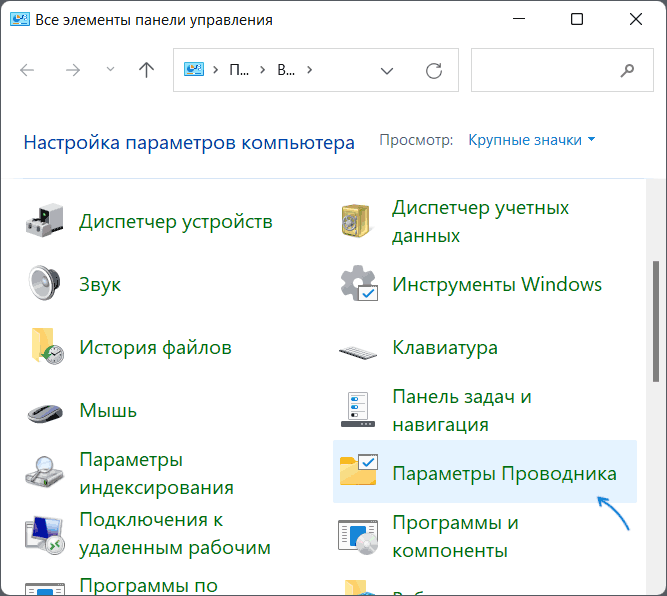The image size is (667, 596).
Task: Click the Taskbar and navigation icon
Action: [x=358, y=410]
